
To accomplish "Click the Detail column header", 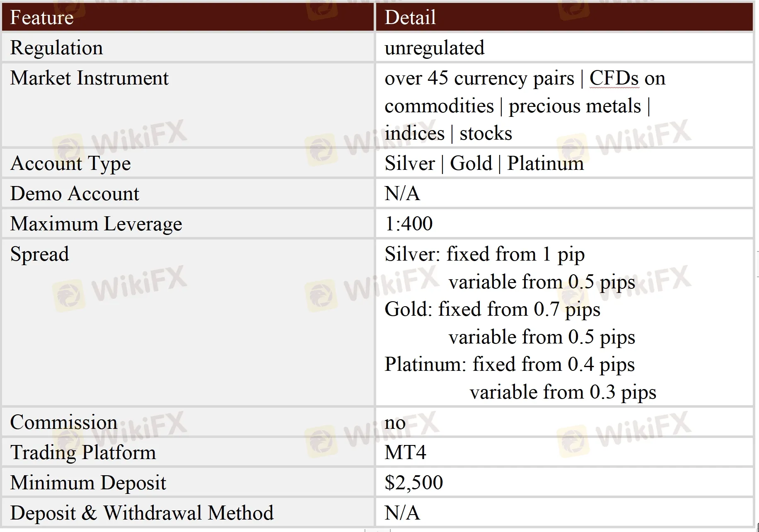I will point(410,17).
